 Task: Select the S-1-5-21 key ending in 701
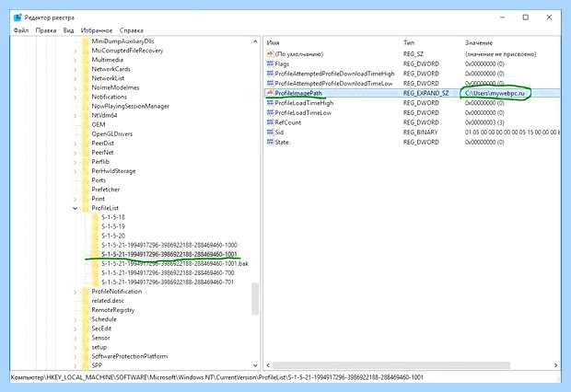coord(168,282)
